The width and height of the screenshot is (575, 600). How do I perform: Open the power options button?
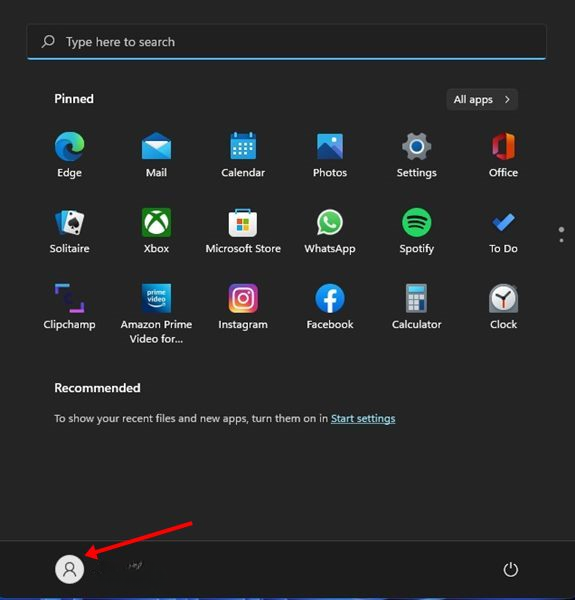coord(510,569)
